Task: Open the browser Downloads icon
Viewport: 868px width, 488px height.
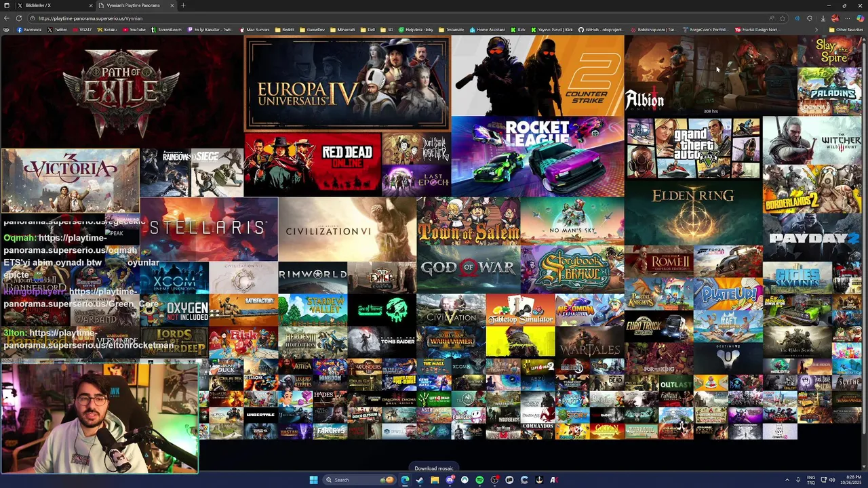Action: coord(823,18)
